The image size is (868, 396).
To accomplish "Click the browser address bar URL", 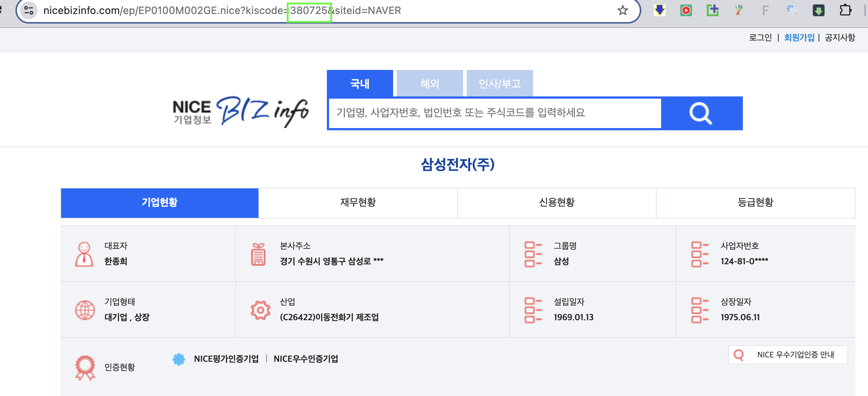I will click(x=222, y=10).
